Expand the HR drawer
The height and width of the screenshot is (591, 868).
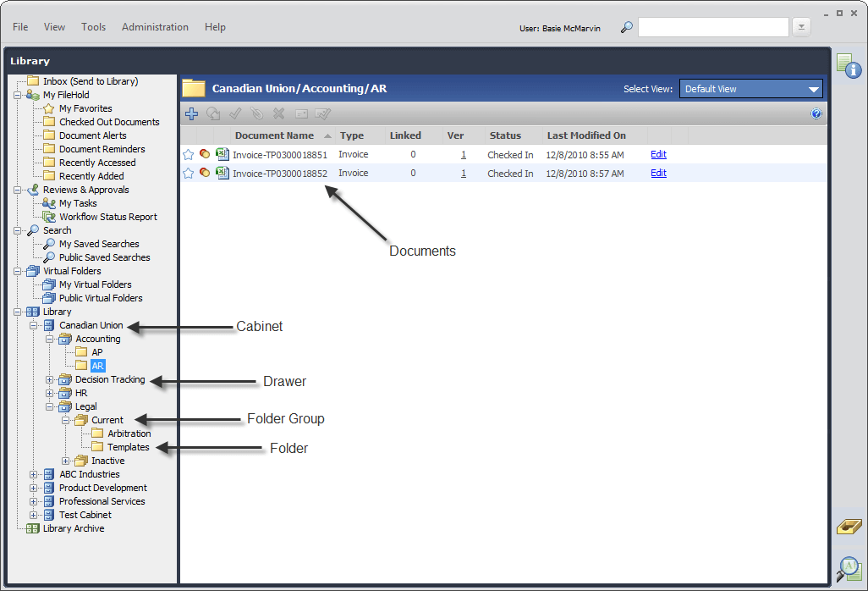(50, 393)
